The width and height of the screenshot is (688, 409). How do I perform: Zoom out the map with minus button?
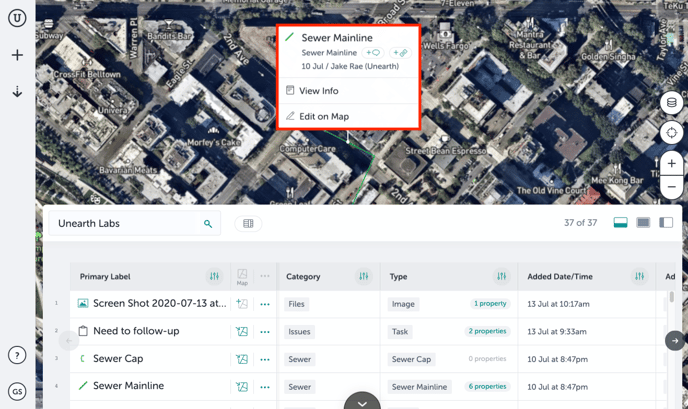[671, 187]
